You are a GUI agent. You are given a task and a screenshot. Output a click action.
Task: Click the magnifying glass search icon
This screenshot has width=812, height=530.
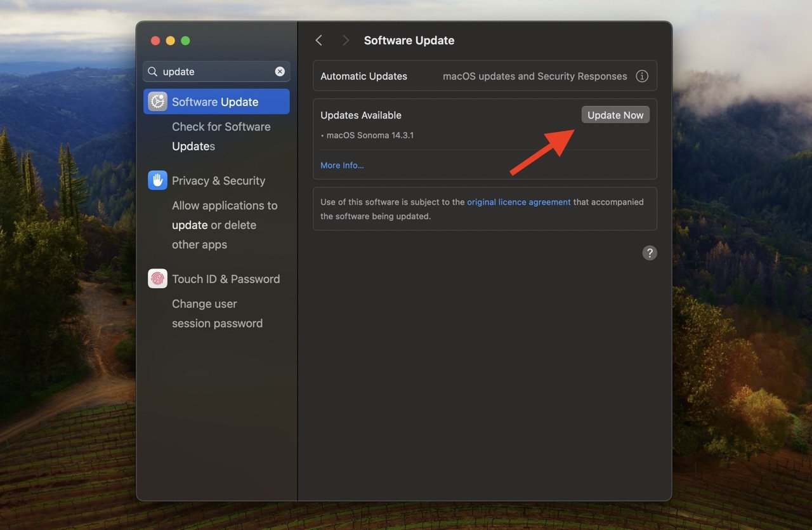point(153,72)
